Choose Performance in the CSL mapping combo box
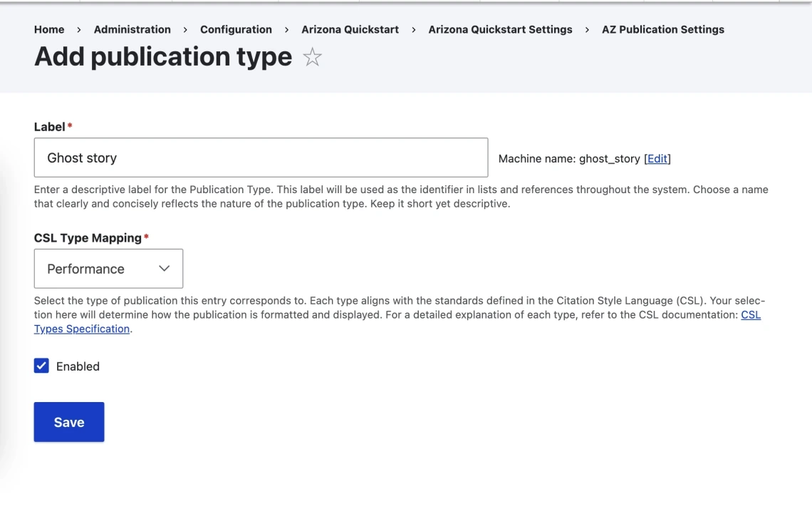The image size is (812, 509). click(108, 269)
